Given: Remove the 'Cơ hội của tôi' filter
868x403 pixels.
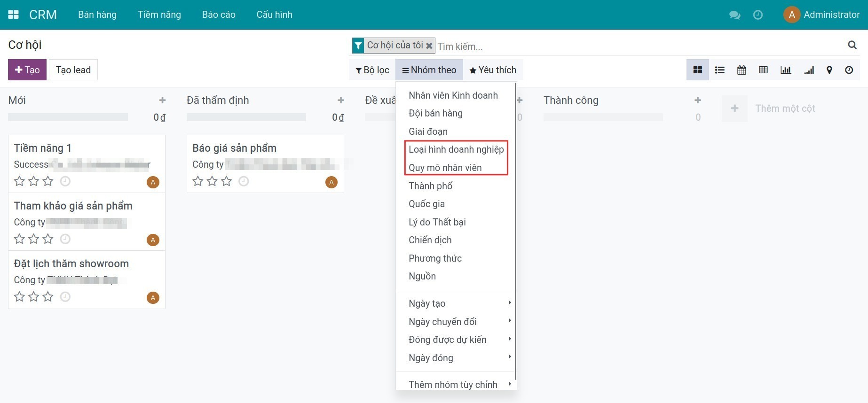Looking at the screenshot, I should (429, 46).
